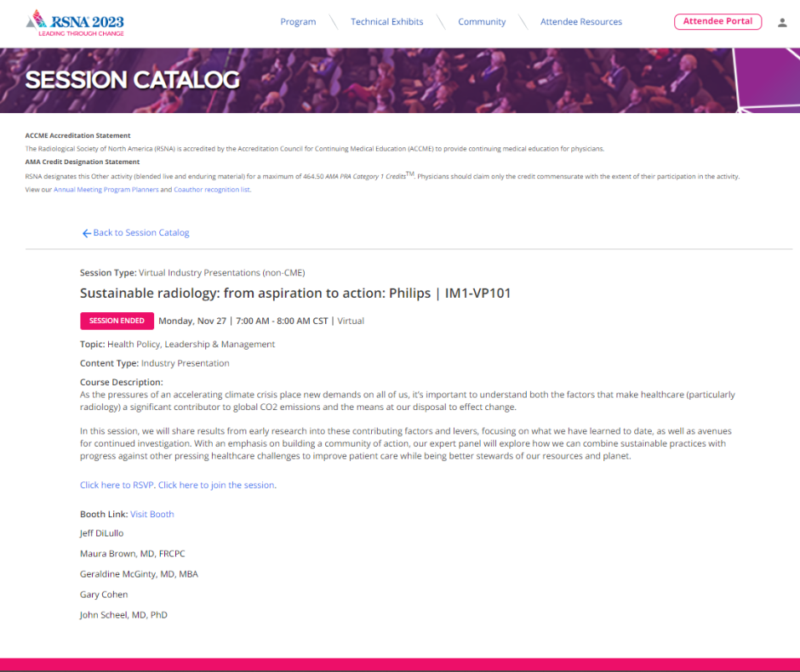Screen dimensions: 800x672
Task: Select speaker John Scheel, MD, PhD
Action: coord(123,614)
